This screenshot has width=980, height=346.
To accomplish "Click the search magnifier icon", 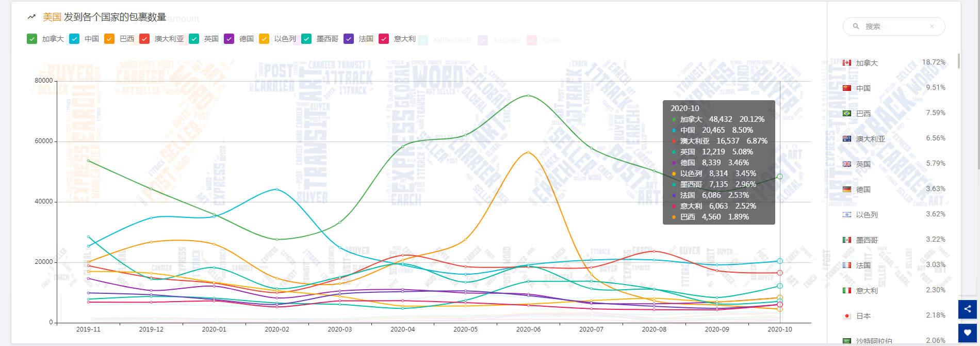I will coord(856,26).
